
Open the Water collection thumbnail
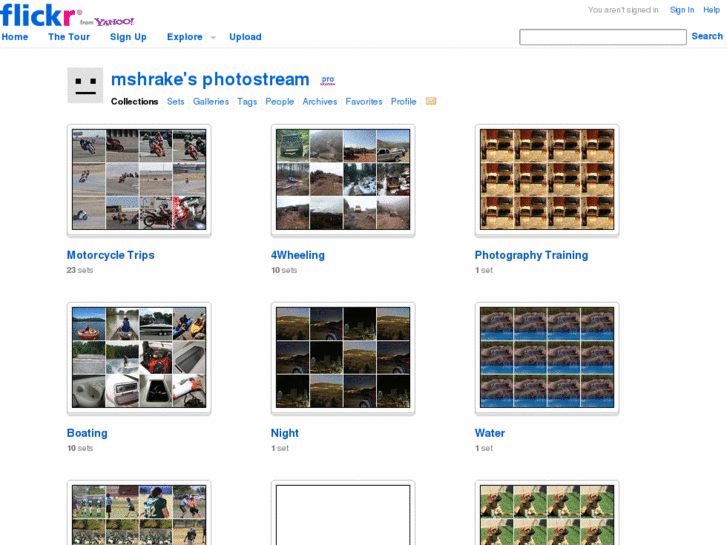click(547, 358)
